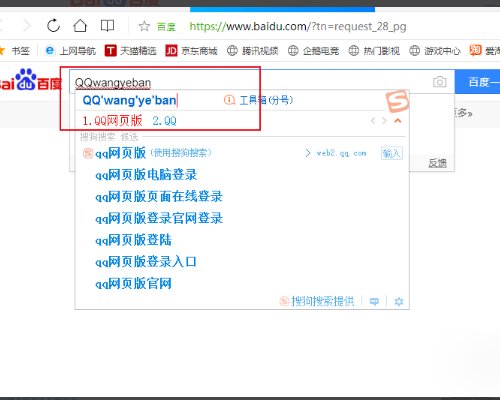Open the 上网导航 bookmark
500x400 pixels.
(x=70, y=51)
